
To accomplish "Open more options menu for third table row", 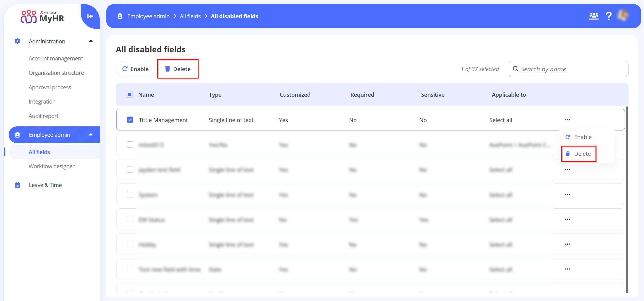I will [567, 170].
